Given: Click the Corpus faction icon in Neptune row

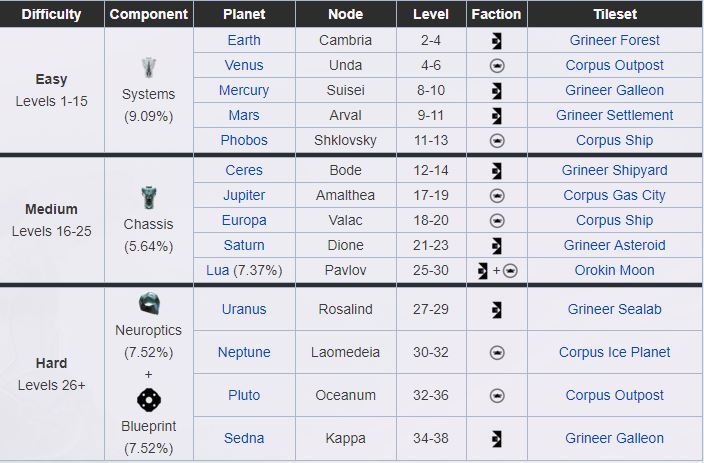Looking at the screenshot, I should (497, 352).
